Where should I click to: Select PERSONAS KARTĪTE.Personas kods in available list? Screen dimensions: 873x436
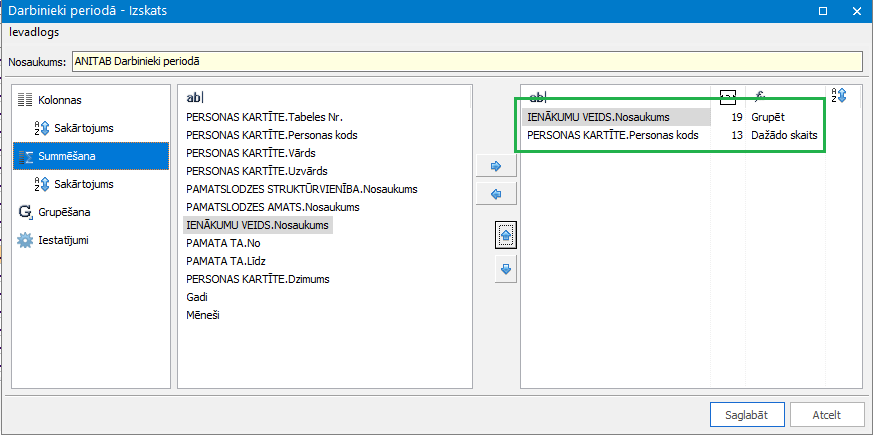coord(272,135)
